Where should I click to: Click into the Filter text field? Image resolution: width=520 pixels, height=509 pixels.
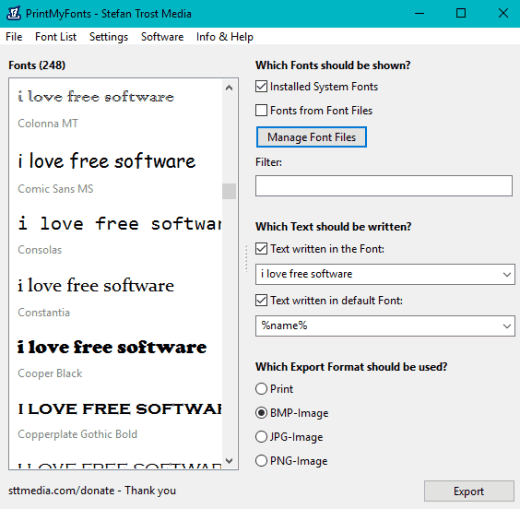384,186
